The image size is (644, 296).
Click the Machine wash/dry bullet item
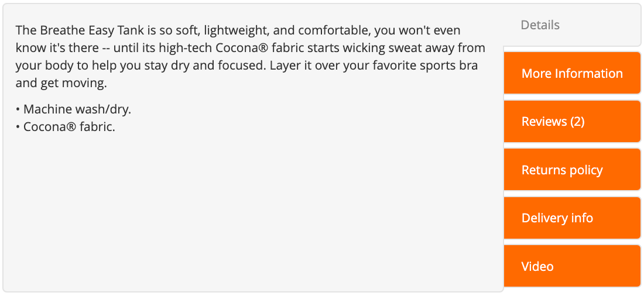[x=73, y=109]
